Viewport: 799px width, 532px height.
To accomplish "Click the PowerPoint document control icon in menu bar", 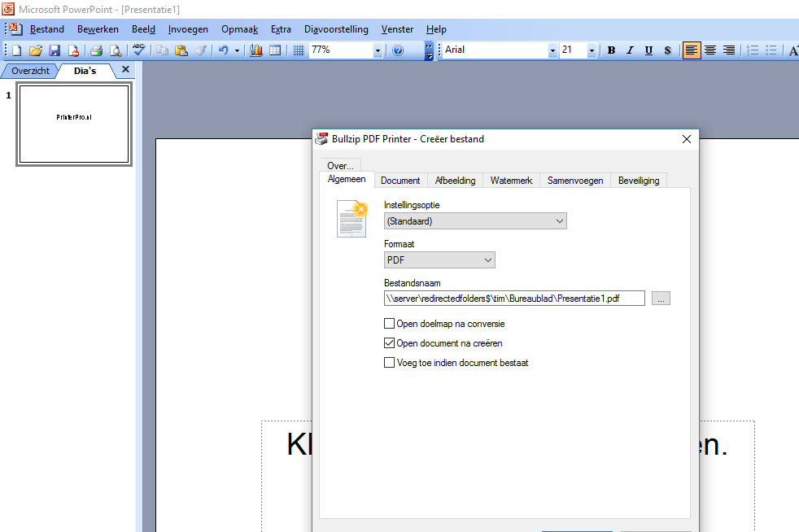I will (15, 28).
